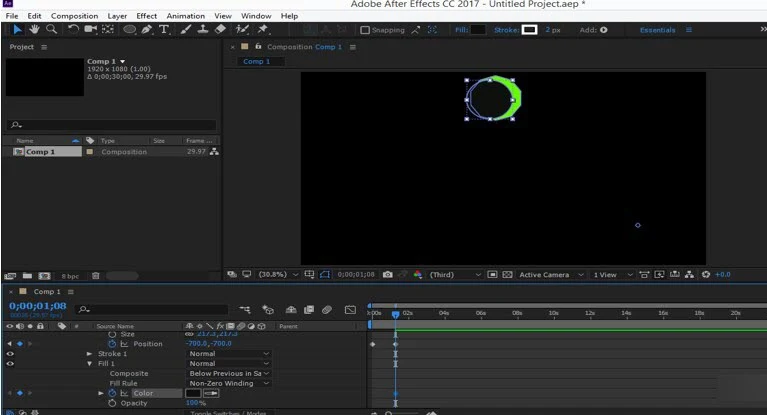Viewport: 767px width, 415px height.
Task: Click the Interpret Footage icon in Project panel
Action: (x=10, y=276)
